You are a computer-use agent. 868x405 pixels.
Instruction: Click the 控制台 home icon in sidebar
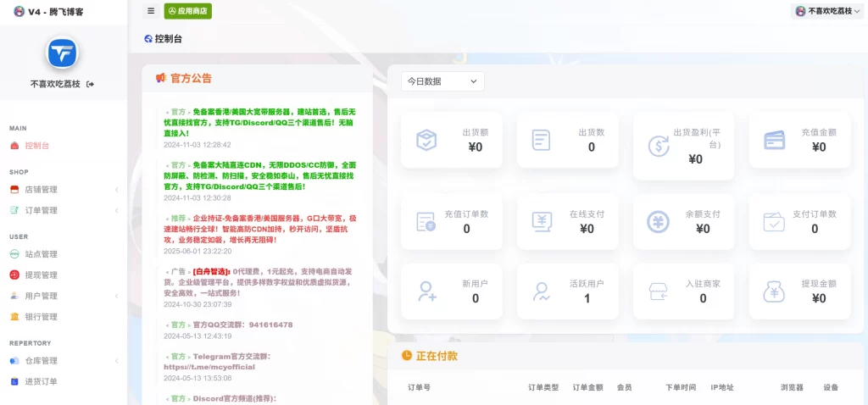[x=14, y=146]
